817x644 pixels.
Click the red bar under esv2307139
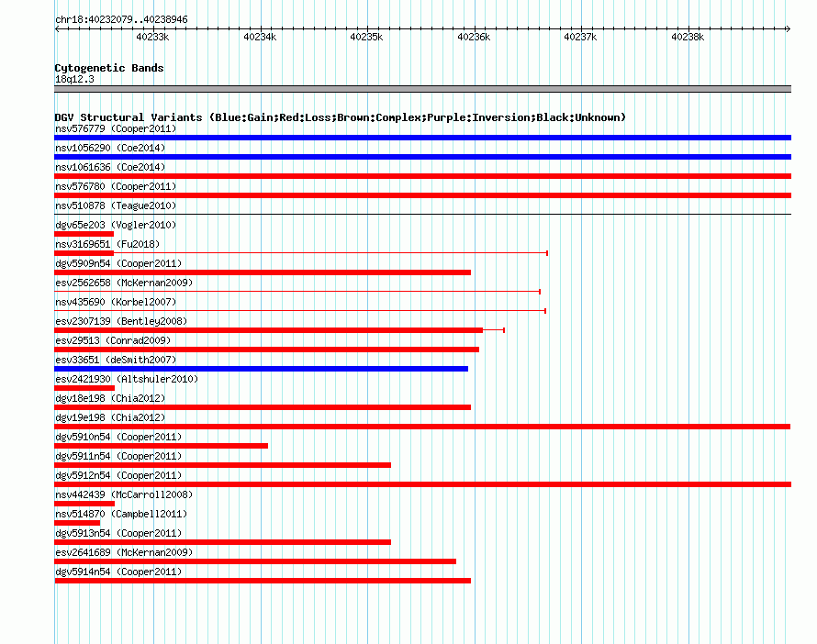point(268,330)
